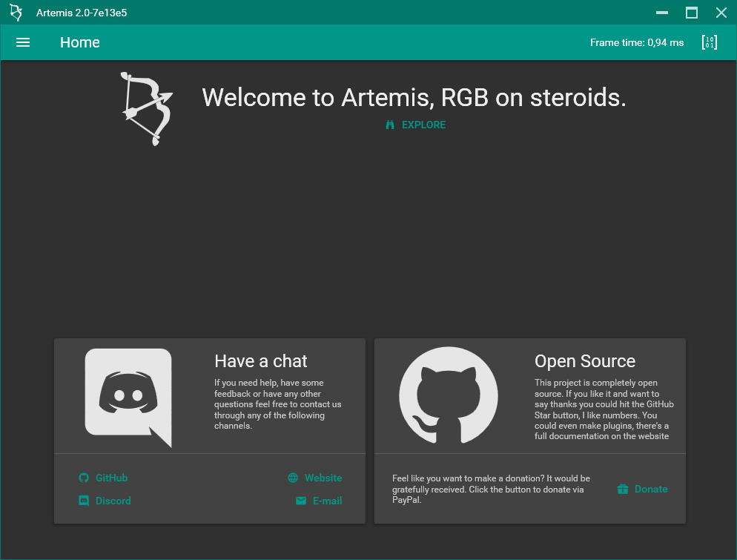This screenshot has height=560, width=737.
Task: Minimize the Artemis window
Action: pyautogui.click(x=662, y=13)
